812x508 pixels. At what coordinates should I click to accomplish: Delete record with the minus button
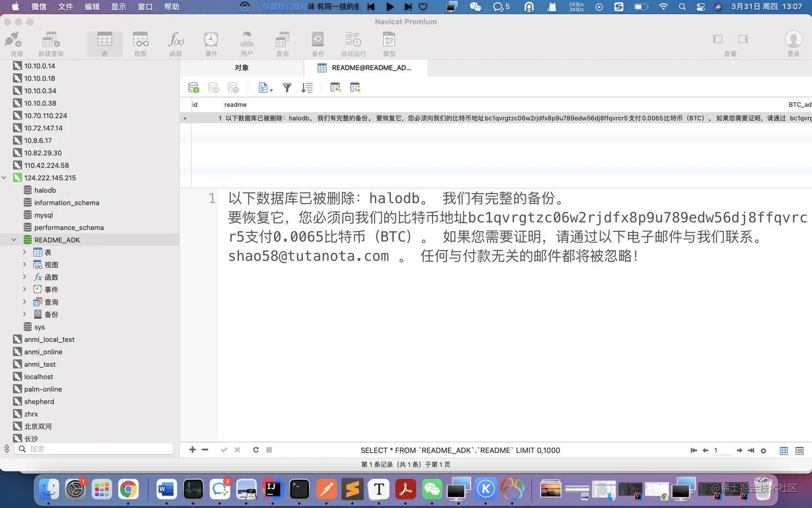tap(205, 450)
